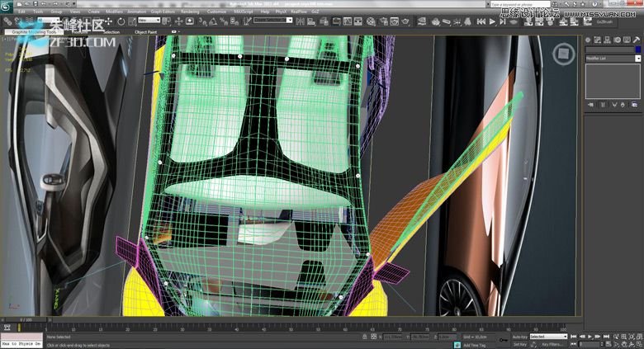
Task: Open the Utilities hammer panel tab
Action: click(637, 40)
